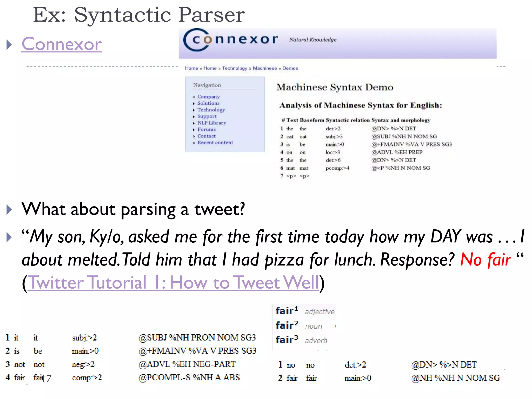Image resolution: width=532 pixels, height=399 pixels.
Task: Expand Forums in Navigation panel
Action: (207, 129)
